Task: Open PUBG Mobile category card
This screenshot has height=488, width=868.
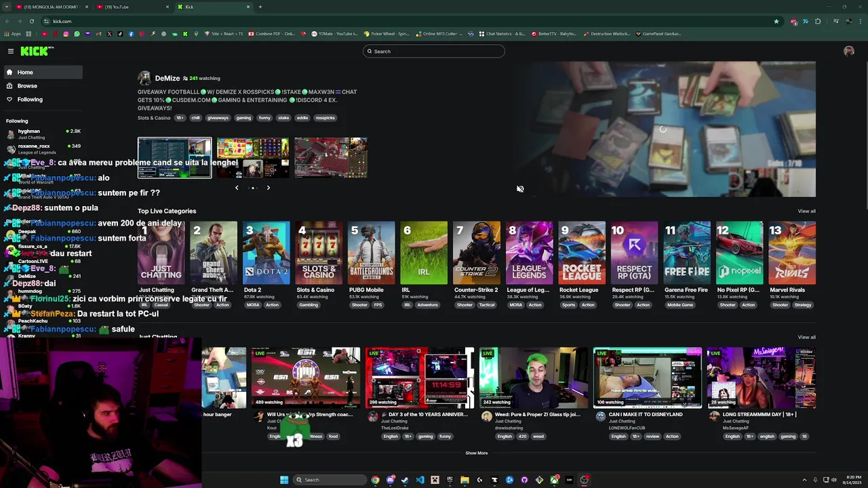Action: point(372,253)
